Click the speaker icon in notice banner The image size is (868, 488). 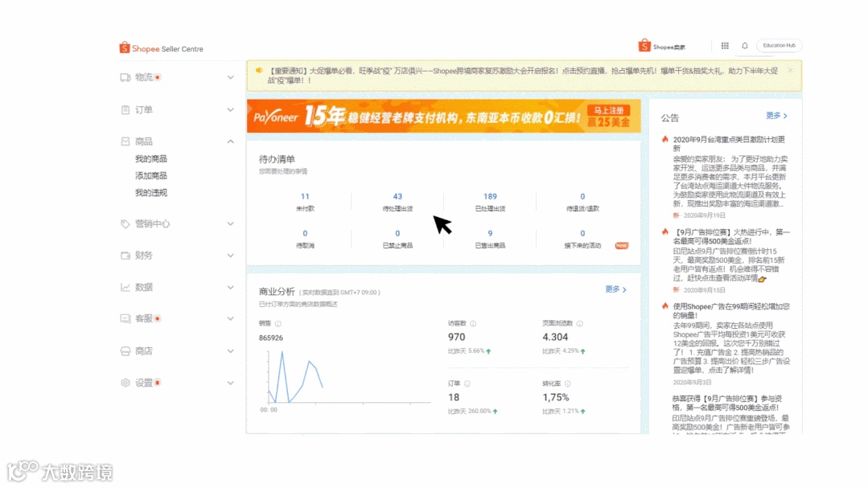pos(259,70)
